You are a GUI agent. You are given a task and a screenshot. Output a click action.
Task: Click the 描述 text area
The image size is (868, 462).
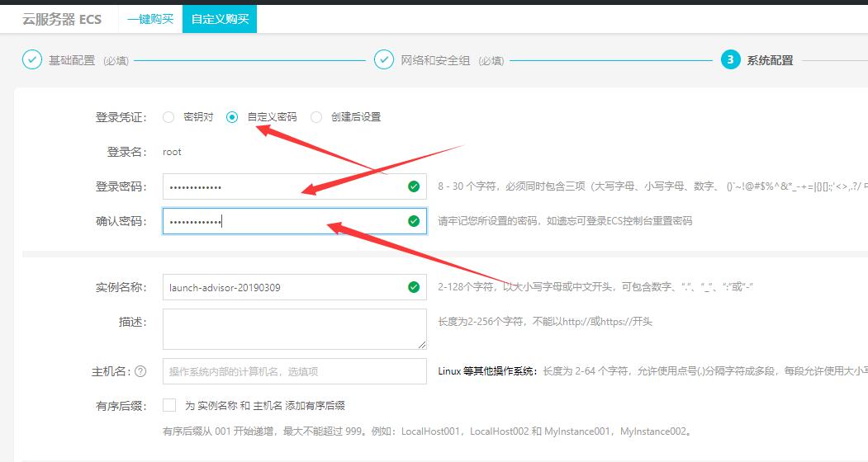295,329
